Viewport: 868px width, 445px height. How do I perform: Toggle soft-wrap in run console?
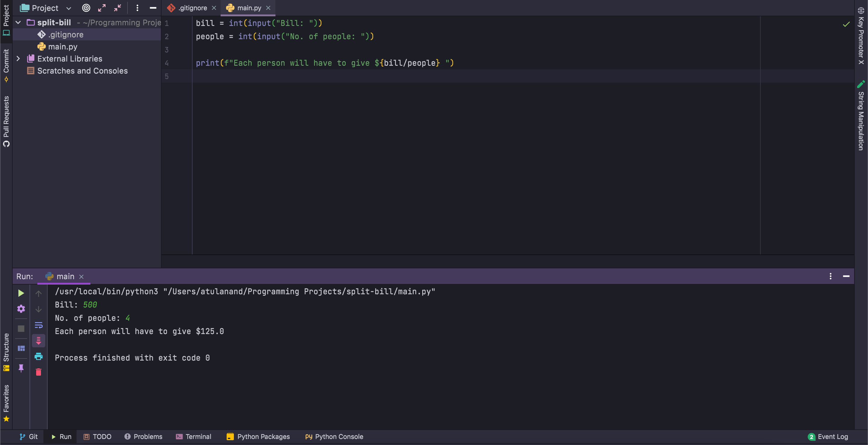[x=38, y=325]
